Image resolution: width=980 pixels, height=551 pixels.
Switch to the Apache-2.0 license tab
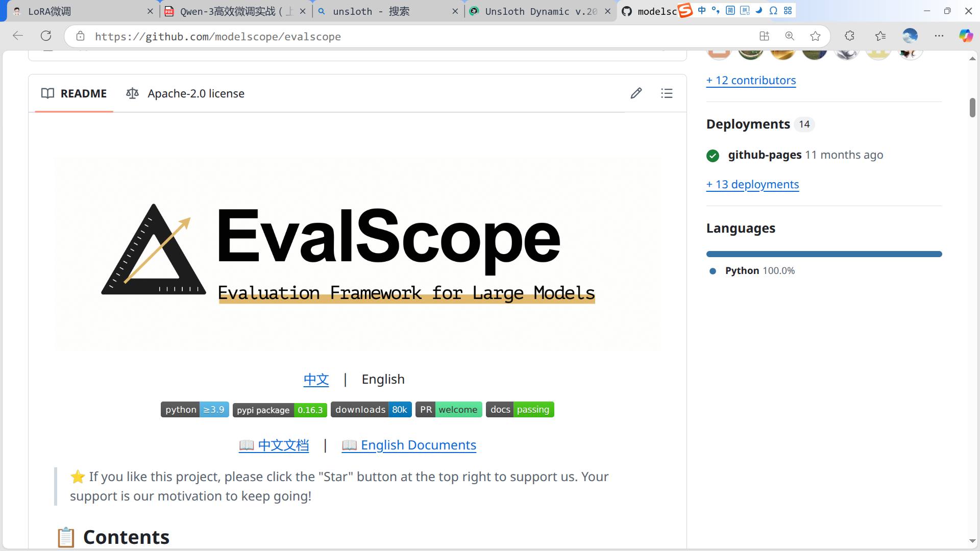pos(186,93)
